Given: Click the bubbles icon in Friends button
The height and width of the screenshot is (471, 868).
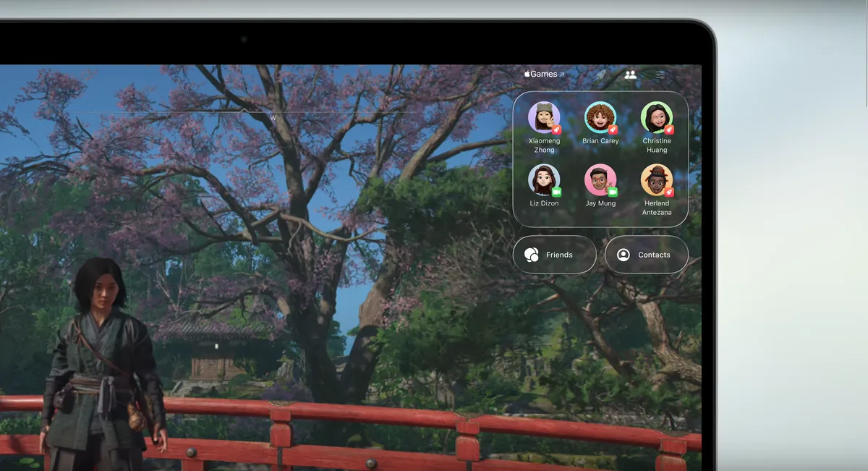Looking at the screenshot, I should (532, 255).
